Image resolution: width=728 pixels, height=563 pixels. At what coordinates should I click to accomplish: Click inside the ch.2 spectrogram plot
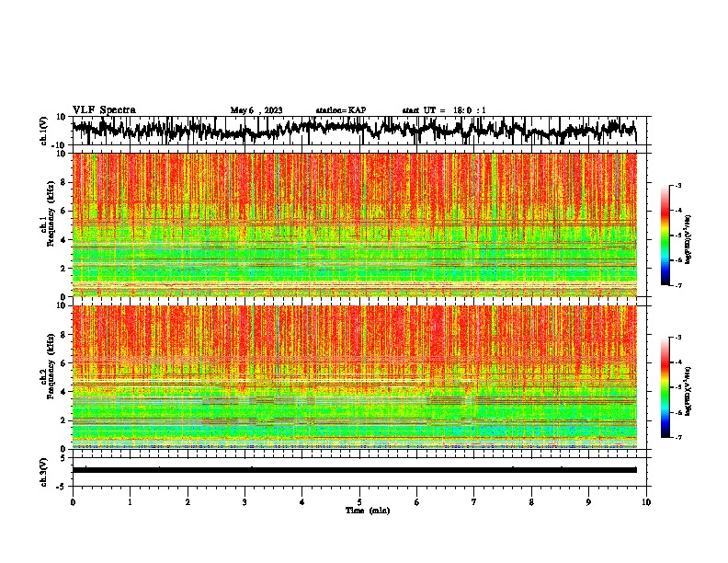click(355, 377)
